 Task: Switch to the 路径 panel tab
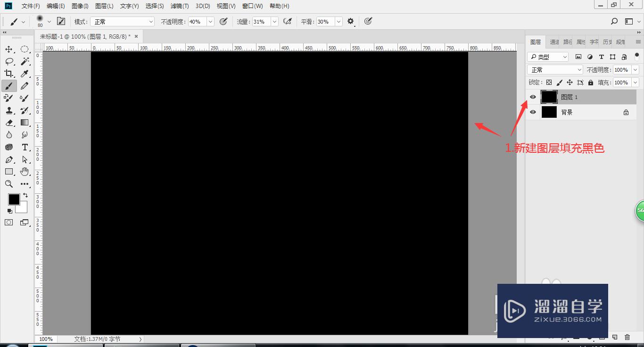coord(568,42)
